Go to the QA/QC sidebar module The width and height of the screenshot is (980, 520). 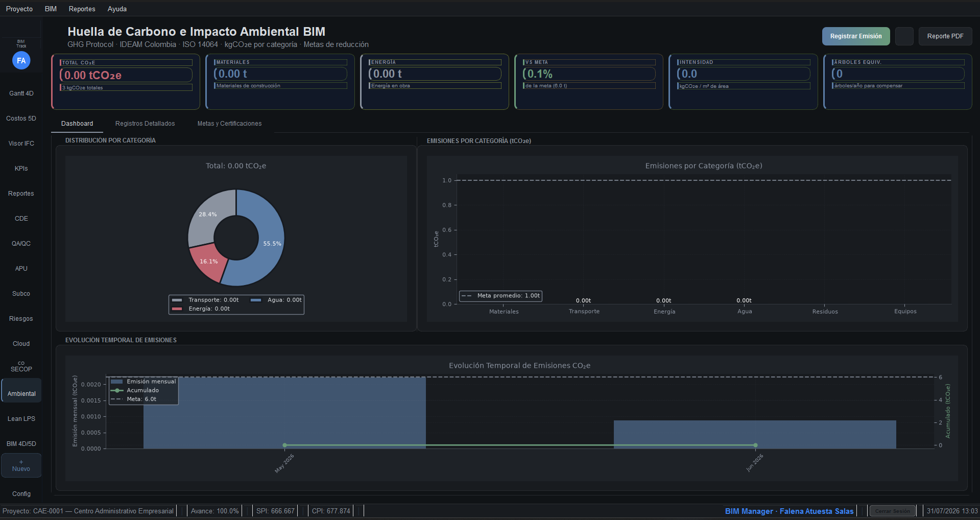coord(21,244)
